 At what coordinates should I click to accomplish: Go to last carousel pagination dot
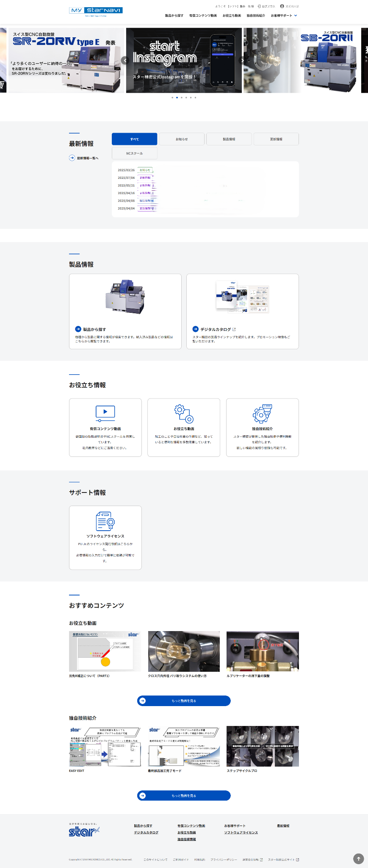click(x=195, y=97)
